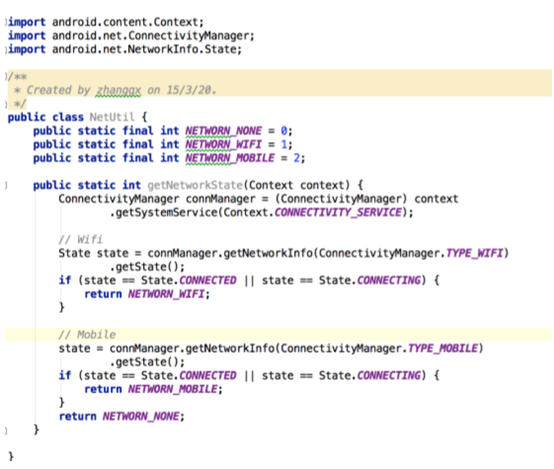Click the TYPE_MOBILE constant reference
This screenshot has height=469, width=554.
(443, 348)
